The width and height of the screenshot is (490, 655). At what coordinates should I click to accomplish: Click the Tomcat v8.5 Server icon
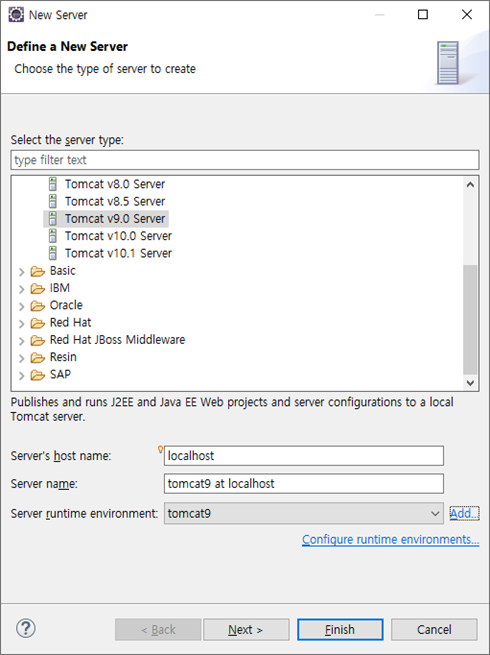pyautogui.click(x=53, y=201)
